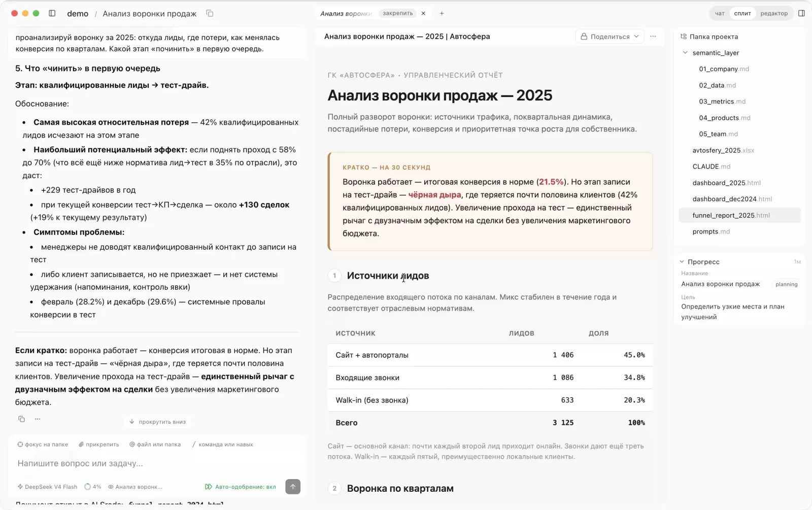Click the Анализ воронки editor tab
The height and width of the screenshot is (510, 812).
[346, 13]
